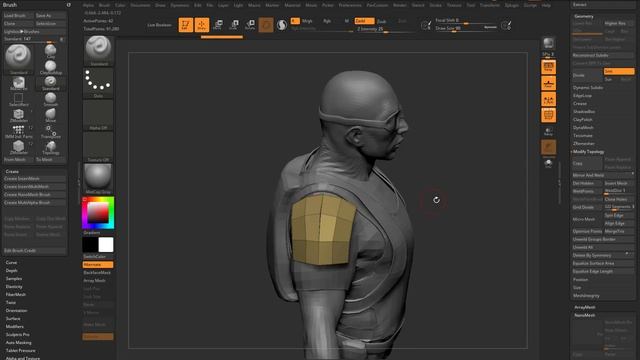Select the IMM Ind. Parts brush
The width and height of the screenshot is (640, 360).
click(18, 131)
